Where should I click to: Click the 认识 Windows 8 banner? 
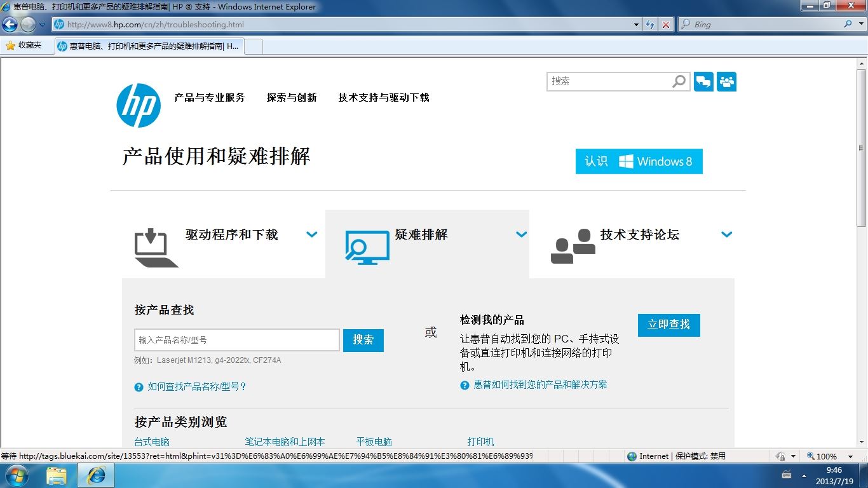coord(639,161)
